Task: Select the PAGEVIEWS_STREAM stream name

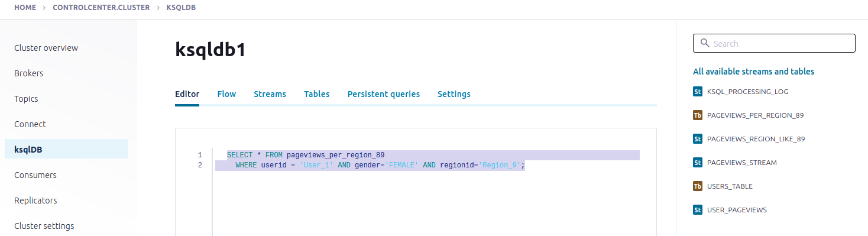Action: pyautogui.click(x=741, y=163)
